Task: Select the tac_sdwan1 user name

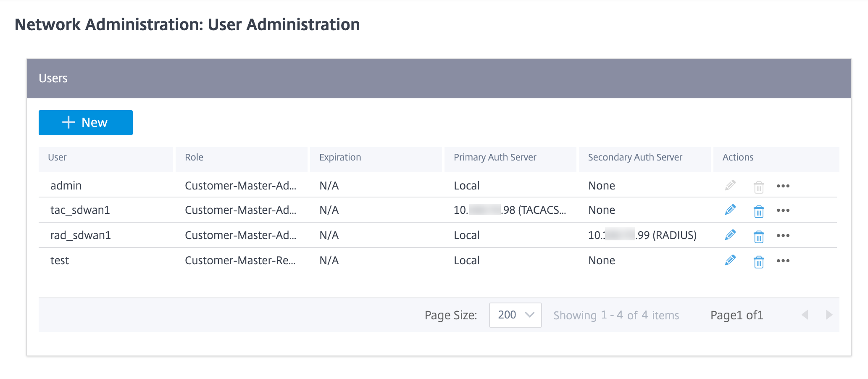Action: click(80, 210)
